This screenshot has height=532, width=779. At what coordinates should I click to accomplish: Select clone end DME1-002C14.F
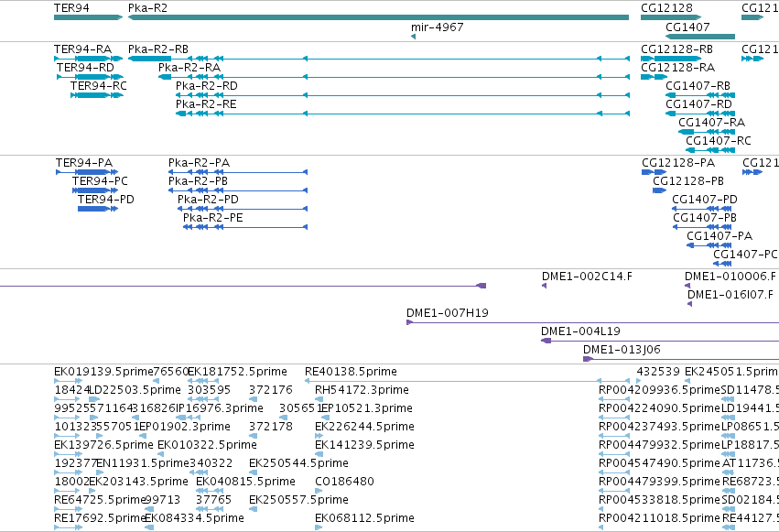point(544,286)
